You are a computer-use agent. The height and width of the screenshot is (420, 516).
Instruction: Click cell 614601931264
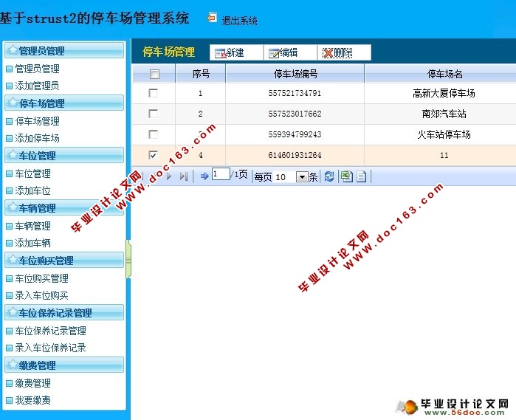[x=295, y=155]
